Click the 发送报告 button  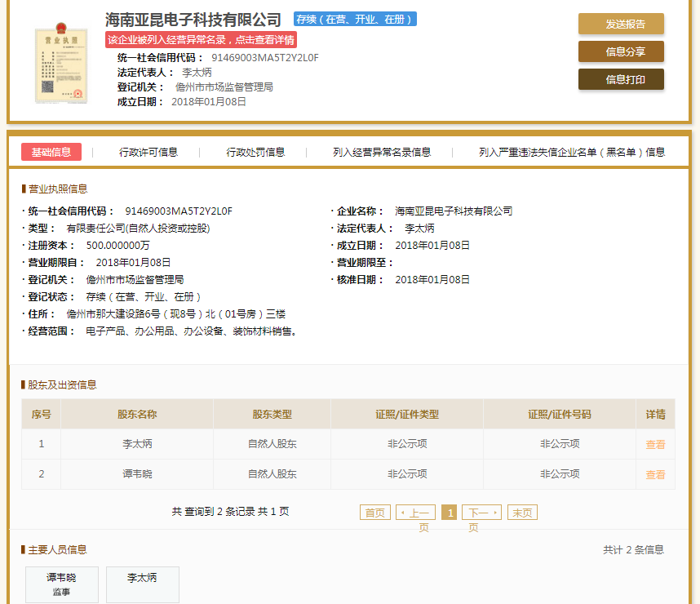621,24
